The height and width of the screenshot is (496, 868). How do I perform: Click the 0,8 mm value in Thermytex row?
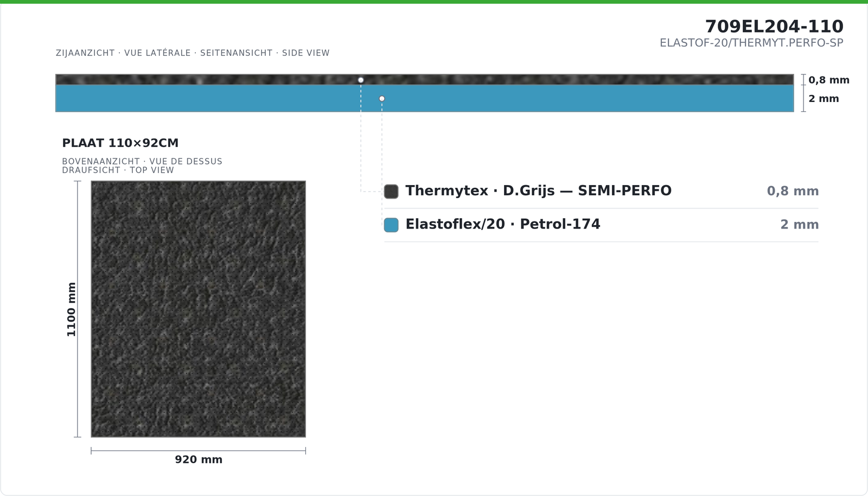click(793, 191)
